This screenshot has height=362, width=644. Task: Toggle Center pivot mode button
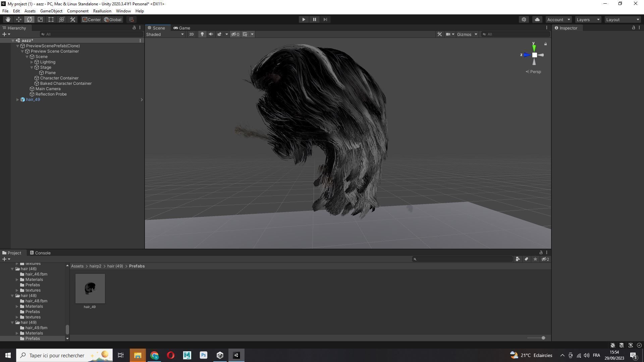91,19
